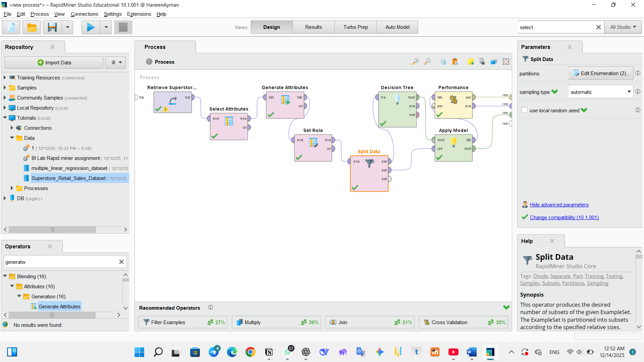This screenshot has height=362, width=644.
Task: Select the Select Attributes operator
Action: click(229, 126)
